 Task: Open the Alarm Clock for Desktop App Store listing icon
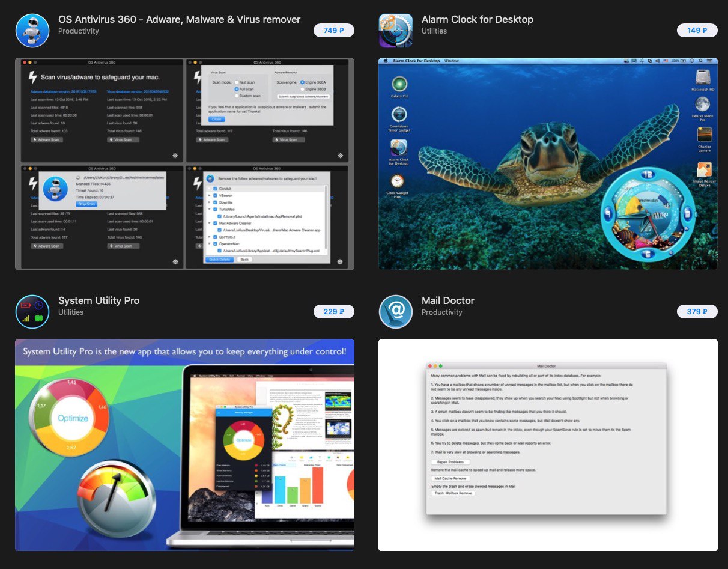pos(395,30)
